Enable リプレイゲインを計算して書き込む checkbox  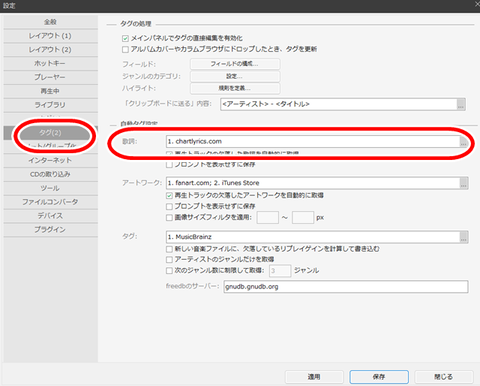coord(169,249)
